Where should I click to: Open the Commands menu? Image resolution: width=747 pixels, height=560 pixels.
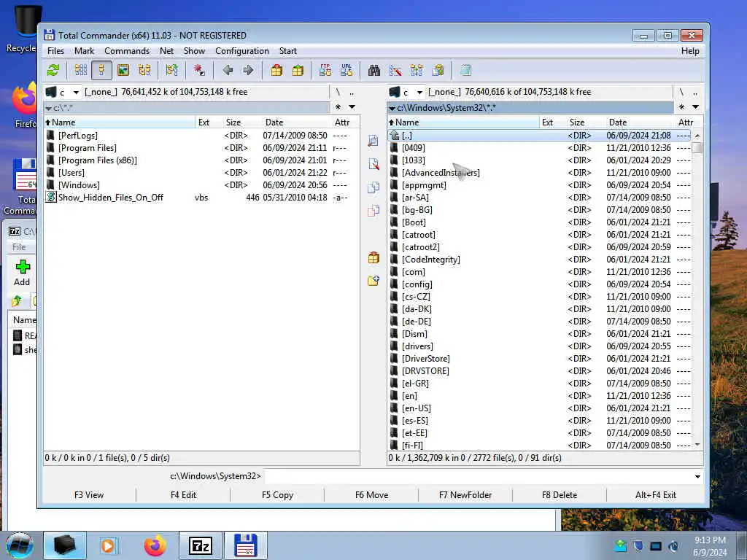point(127,51)
